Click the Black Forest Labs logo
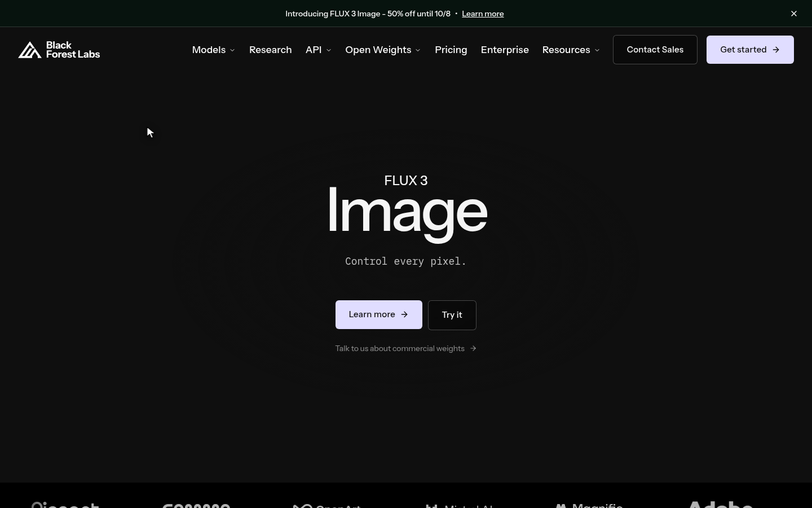Viewport: 812px width, 508px height. tap(59, 50)
